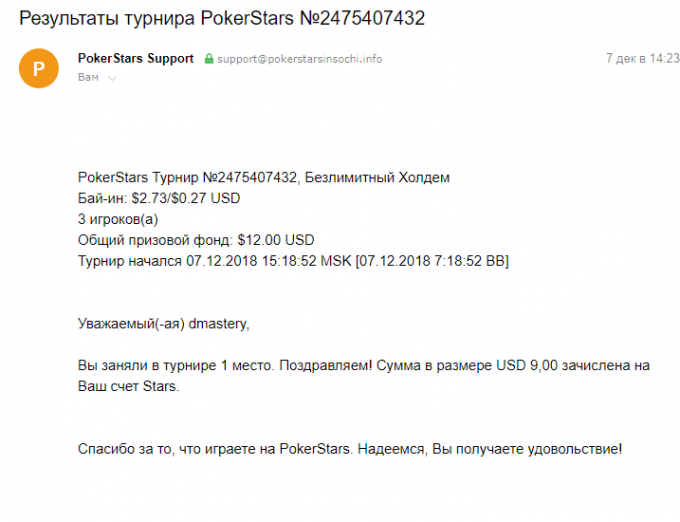Click the USD 9,00 winnings amount
The height and width of the screenshot is (522, 680).
tap(527, 365)
